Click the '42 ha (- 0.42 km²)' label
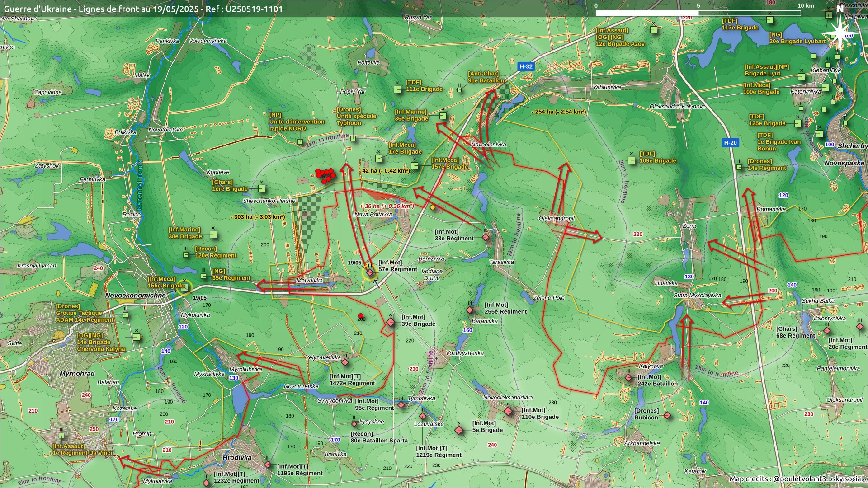This screenshot has height=488, width=868. pos(386,171)
